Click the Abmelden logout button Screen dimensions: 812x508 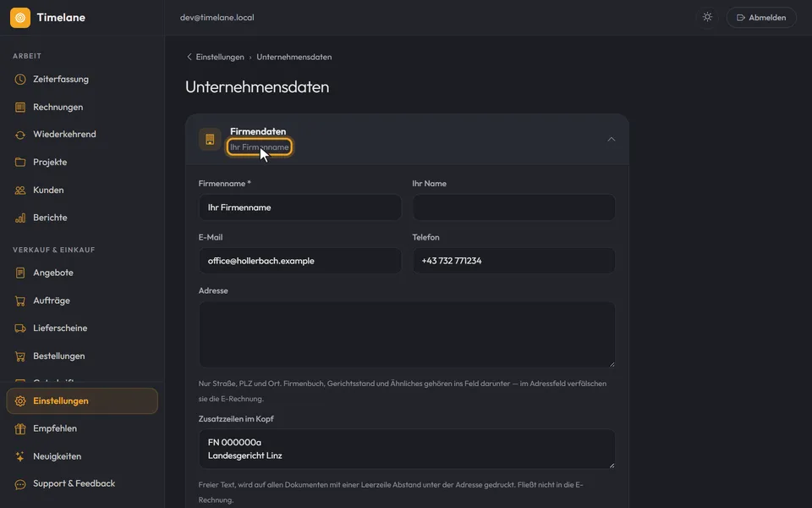[x=761, y=18]
